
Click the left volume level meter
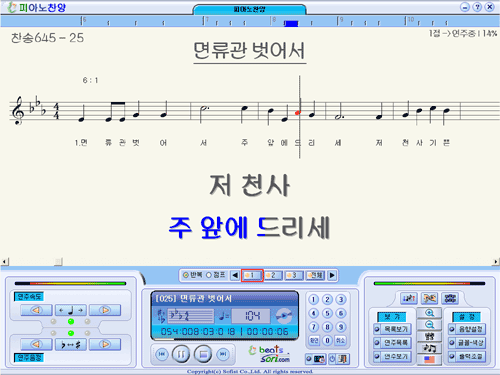tap(70, 284)
